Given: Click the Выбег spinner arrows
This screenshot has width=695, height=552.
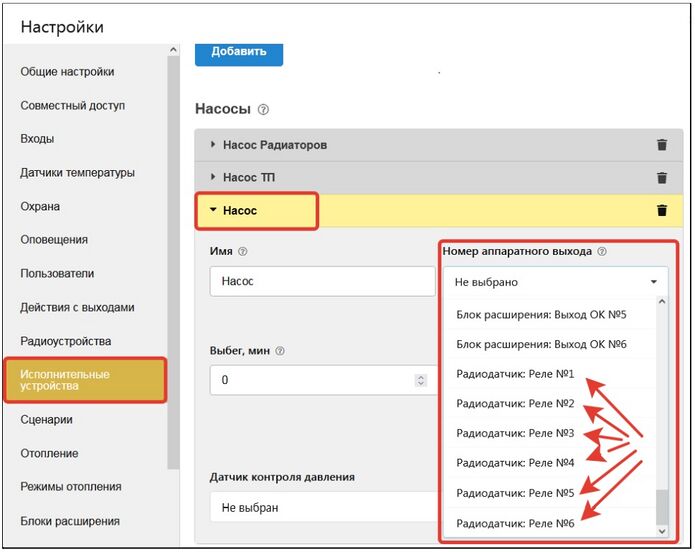Looking at the screenshot, I should 420,380.
